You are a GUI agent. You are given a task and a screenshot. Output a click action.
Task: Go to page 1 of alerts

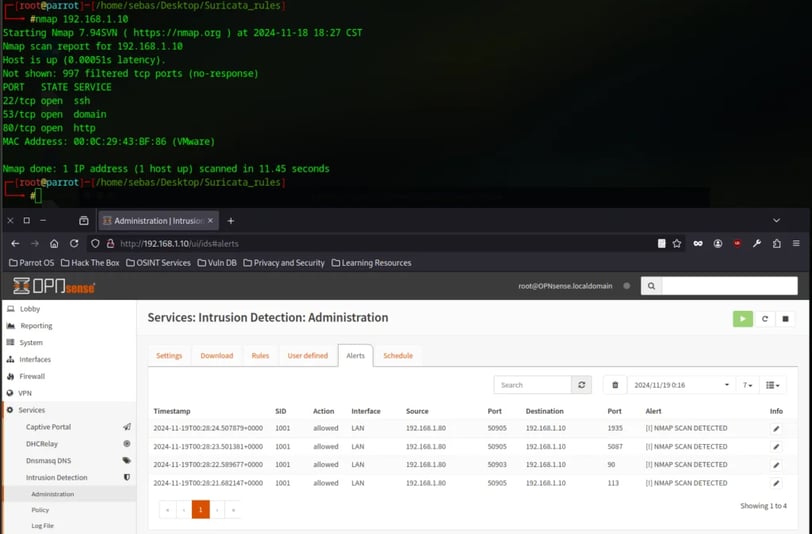200,510
